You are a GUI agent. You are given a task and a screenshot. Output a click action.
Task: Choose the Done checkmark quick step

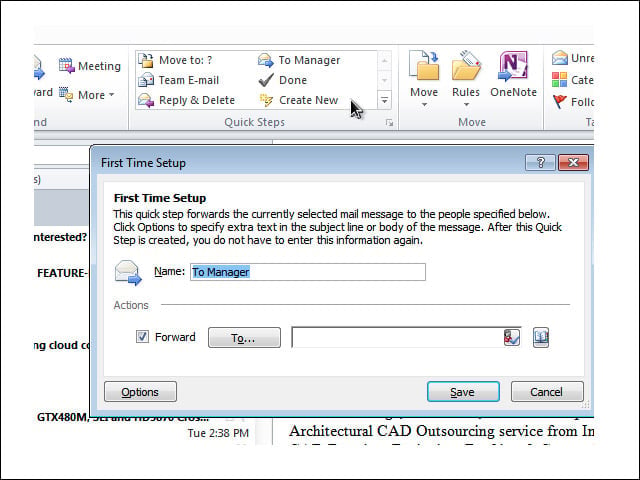point(282,80)
